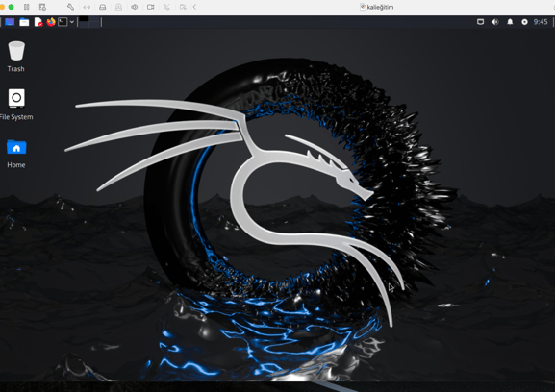This screenshot has height=392, width=555.
Task: Pause the virtual machine from the toolbar
Action: [x=27, y=7]
